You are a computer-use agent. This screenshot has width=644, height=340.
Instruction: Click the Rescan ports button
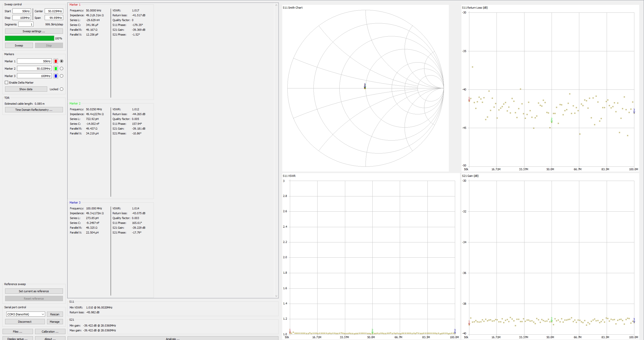55,314
